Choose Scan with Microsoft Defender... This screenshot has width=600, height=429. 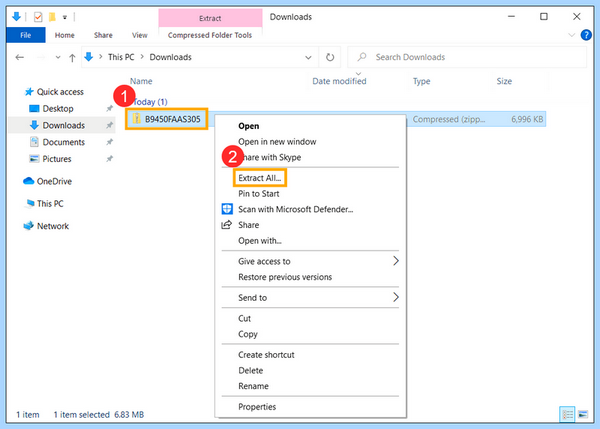coord(295,209)
